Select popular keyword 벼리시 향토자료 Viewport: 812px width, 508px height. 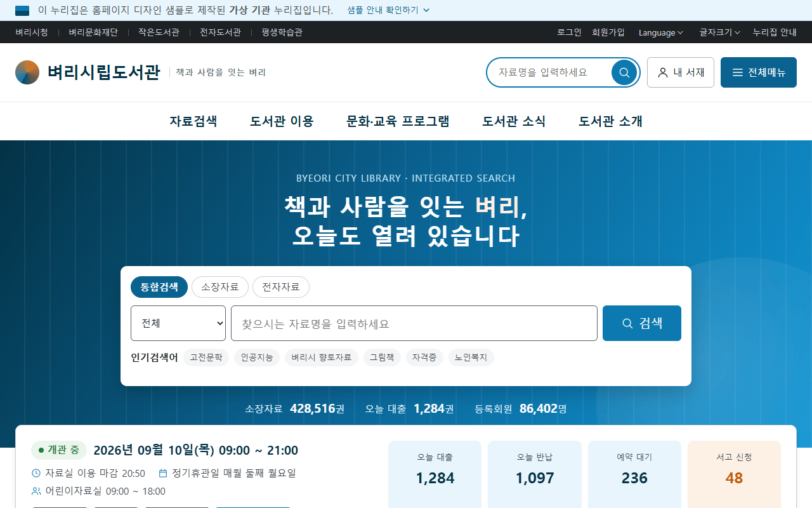[x=322, y=358]
